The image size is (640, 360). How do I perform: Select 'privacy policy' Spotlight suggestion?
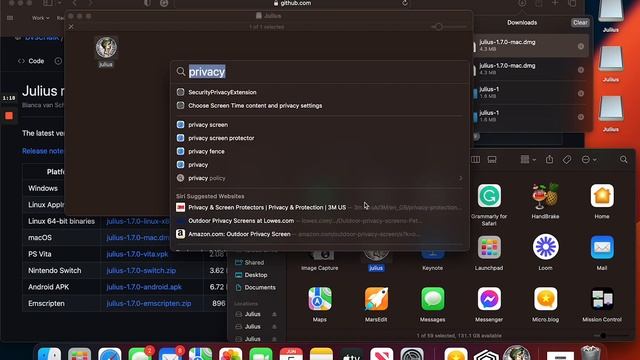point(320,178)
